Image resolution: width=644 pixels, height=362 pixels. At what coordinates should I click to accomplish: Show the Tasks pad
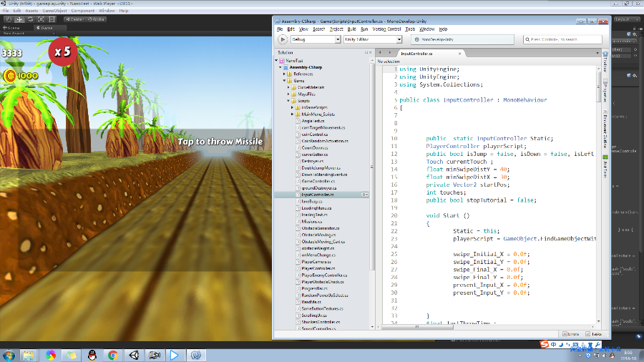click(593, 334)
